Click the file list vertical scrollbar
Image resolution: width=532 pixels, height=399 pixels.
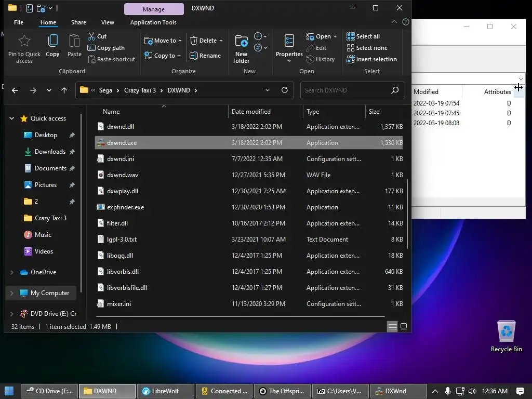(x=407, y=214)
